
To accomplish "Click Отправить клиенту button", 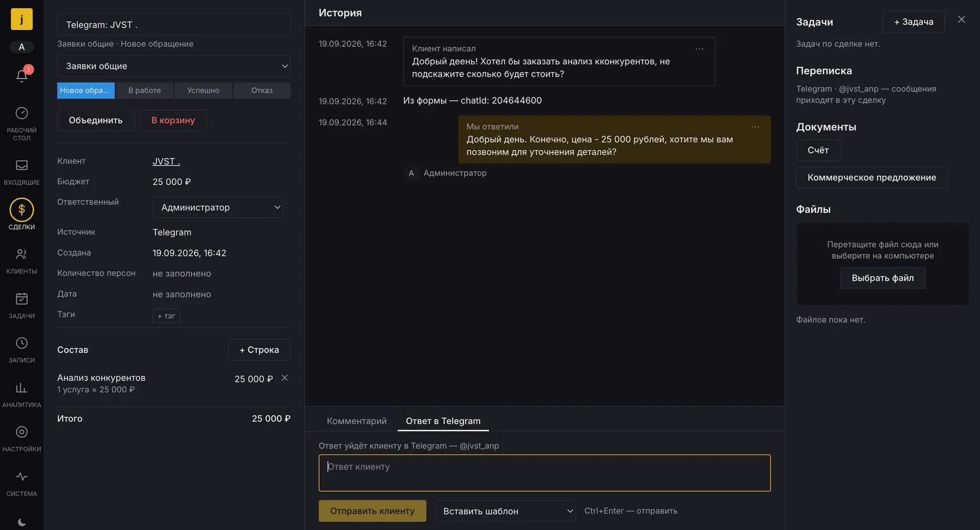I will coord(372,511).
